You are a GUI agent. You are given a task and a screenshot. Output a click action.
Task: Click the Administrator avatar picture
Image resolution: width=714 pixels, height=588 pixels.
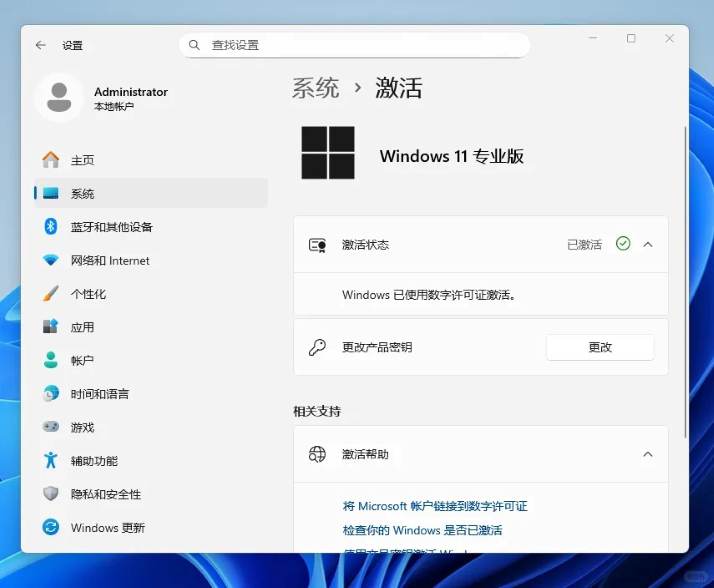(59, 97)
